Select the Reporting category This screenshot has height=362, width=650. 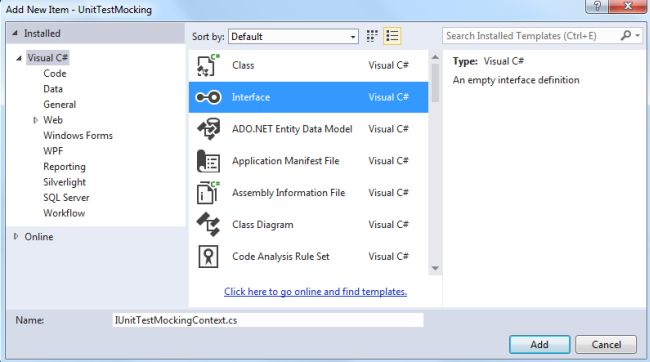64,167
